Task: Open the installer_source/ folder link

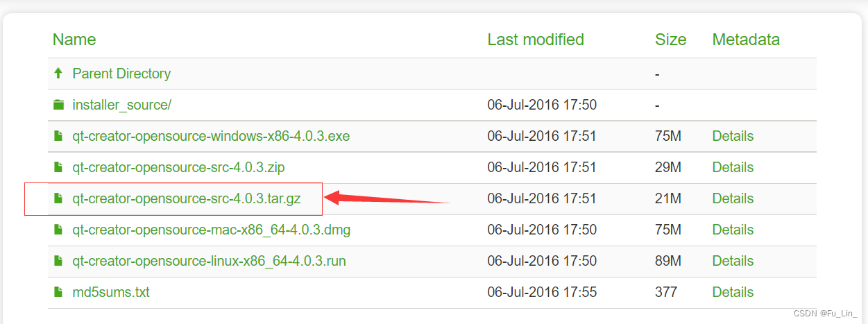Action: 121,105
